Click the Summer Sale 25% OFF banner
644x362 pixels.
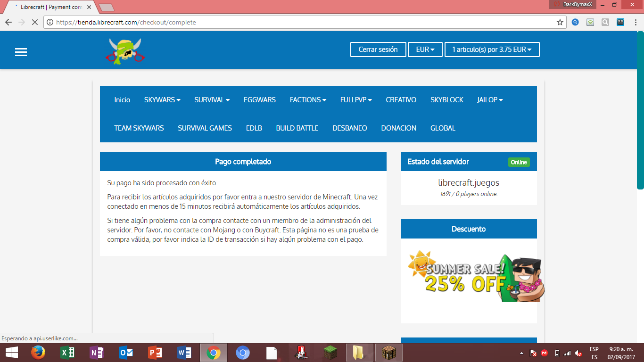point(475,278)
